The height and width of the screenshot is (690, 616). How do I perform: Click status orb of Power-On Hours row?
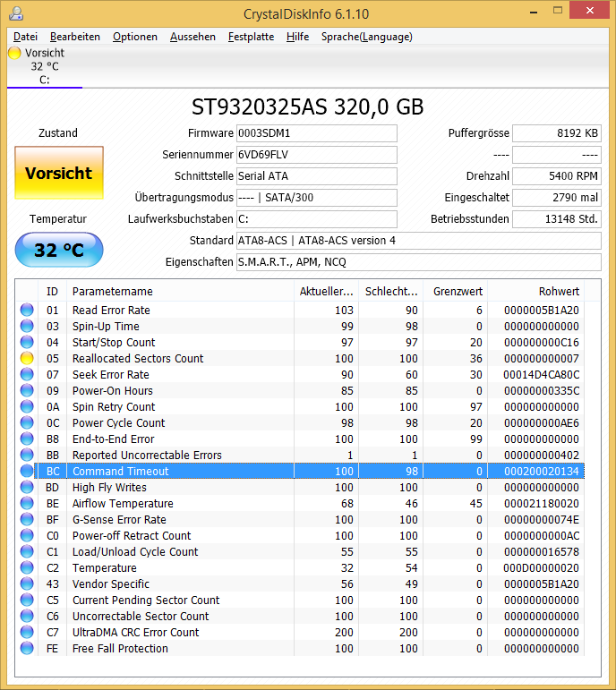(27, 390)
